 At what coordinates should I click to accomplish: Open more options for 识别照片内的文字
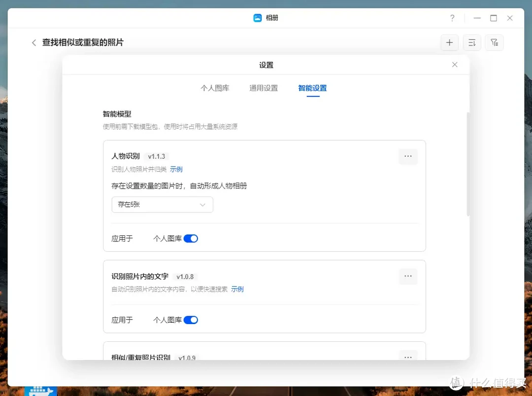(x=408, y=276)
